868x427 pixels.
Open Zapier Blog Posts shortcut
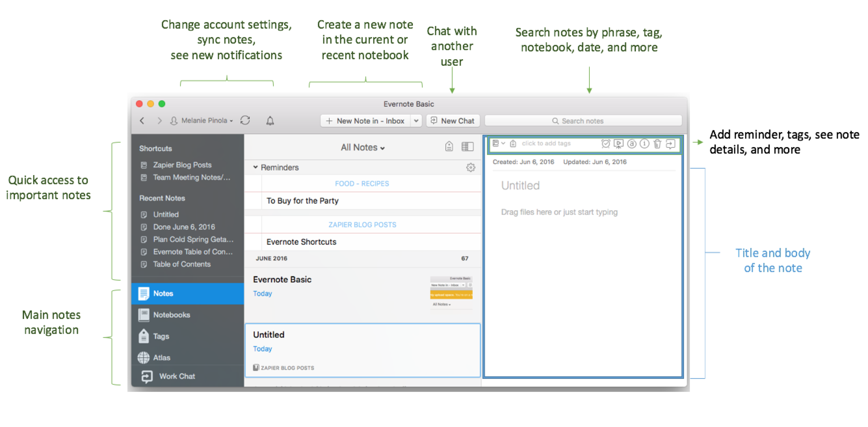tap(182, 165)
